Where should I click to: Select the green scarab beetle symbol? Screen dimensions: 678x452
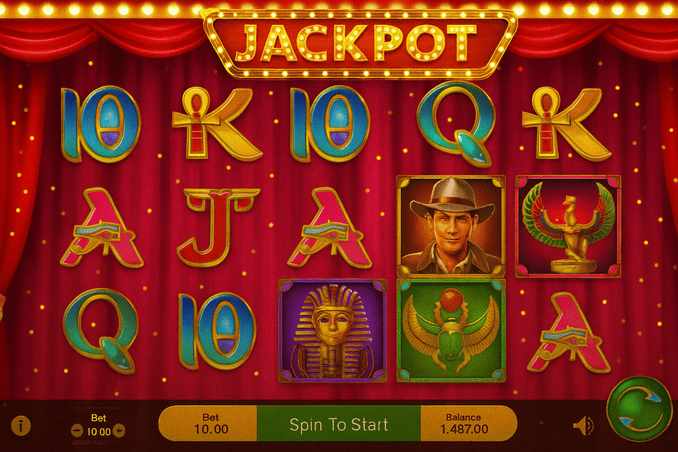click(x=451, y=331)
